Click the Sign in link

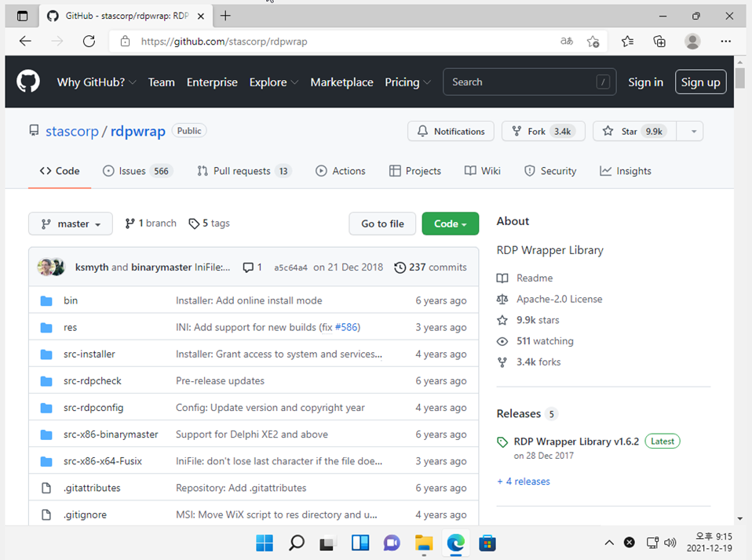pyautogui.click(x=645, y=82)
